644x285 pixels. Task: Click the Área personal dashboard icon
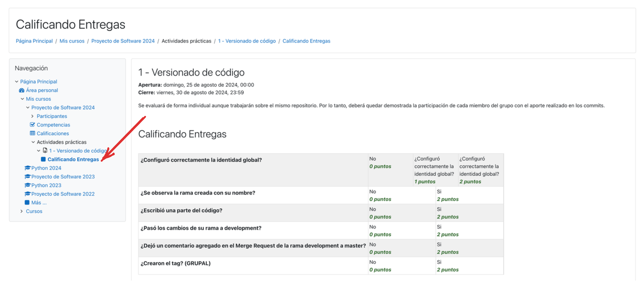coord(22,90)
